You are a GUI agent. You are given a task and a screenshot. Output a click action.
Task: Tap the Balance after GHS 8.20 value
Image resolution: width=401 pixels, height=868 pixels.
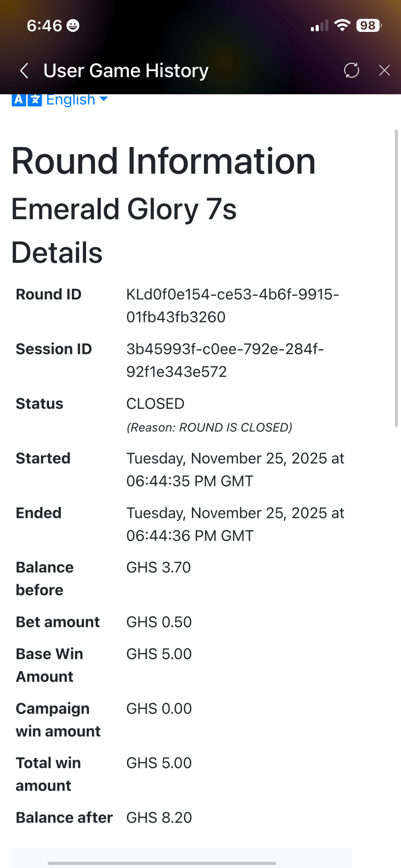[159, 818]
